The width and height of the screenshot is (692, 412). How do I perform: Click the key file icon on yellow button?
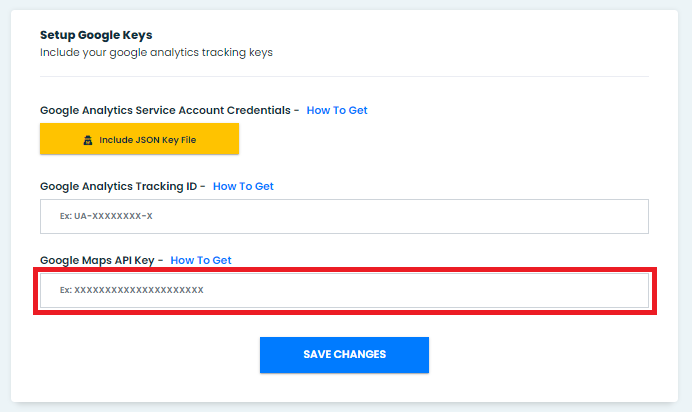88,140
